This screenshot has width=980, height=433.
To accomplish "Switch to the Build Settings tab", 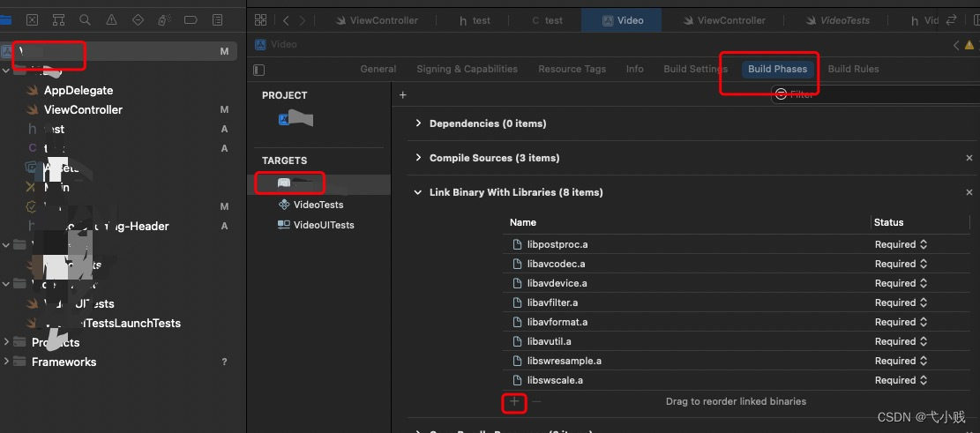I will tap(695, 70).
